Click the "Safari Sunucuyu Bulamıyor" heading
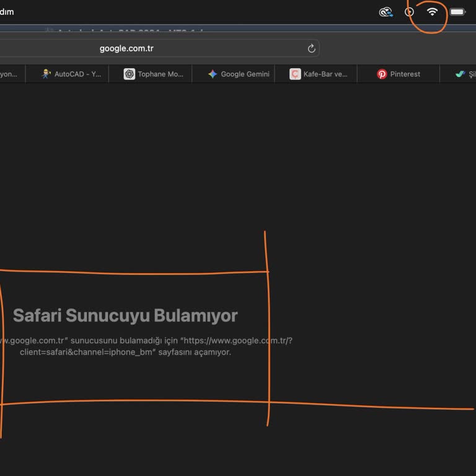The height and width of the screenshot is (476, 476). tap(125, 315)
